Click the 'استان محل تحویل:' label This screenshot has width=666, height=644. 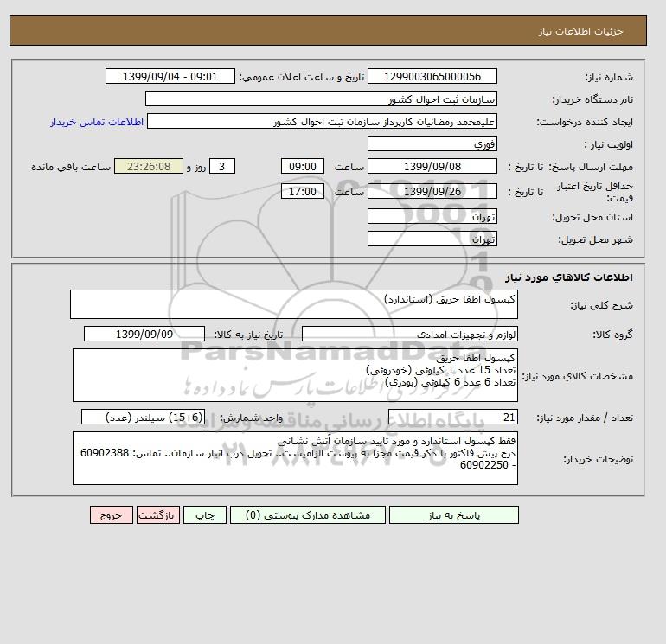[x=592, y=217]
